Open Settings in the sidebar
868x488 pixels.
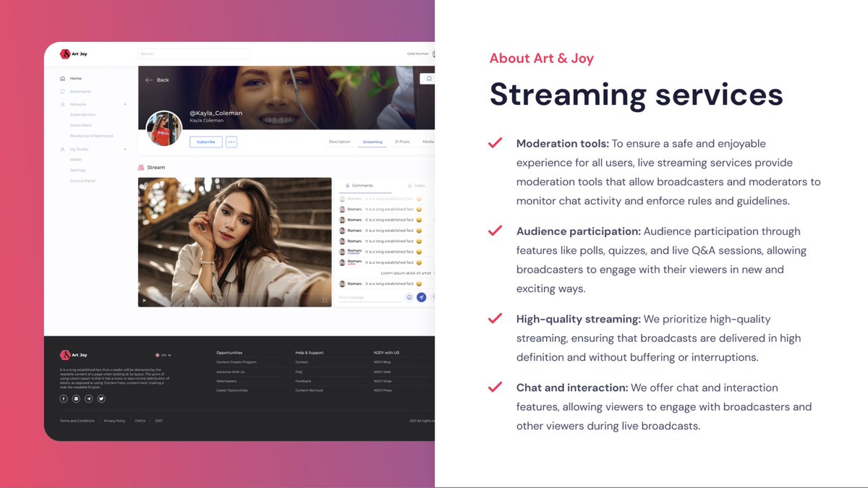pyautogui.click(x=77, y=171)
